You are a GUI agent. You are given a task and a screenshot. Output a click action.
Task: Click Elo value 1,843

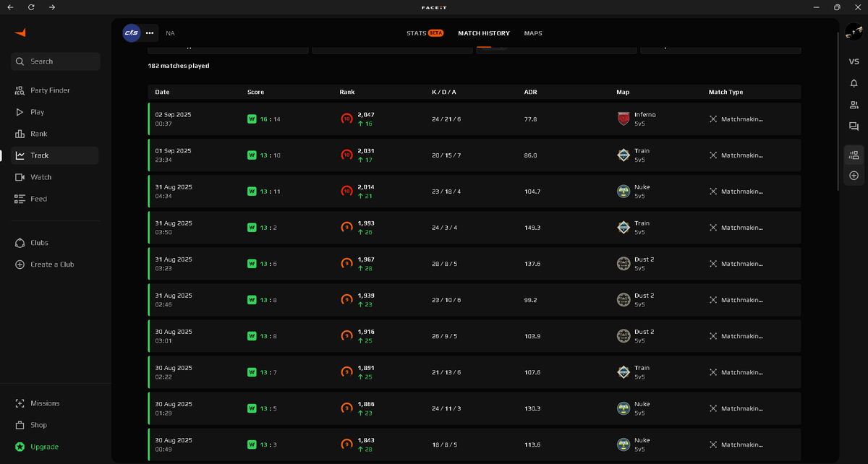(366, 439)
